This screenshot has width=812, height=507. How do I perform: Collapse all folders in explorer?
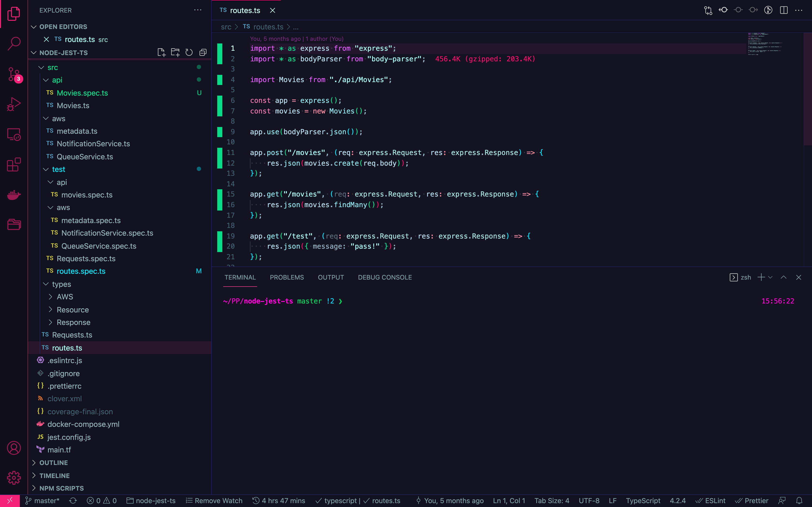[x=203, y=52]
